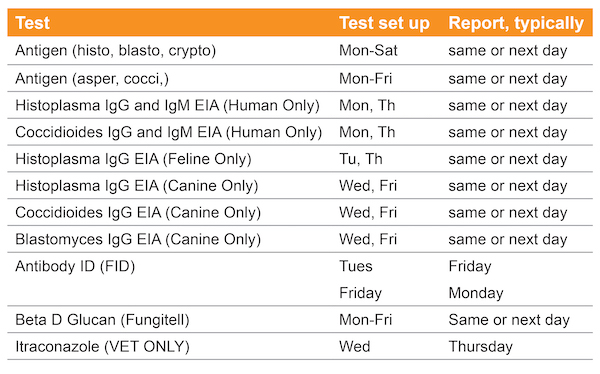Click the 'Wed' setup cell for Itraconazole
Viewport: 600px width, 374px height.
pos(355,346)
